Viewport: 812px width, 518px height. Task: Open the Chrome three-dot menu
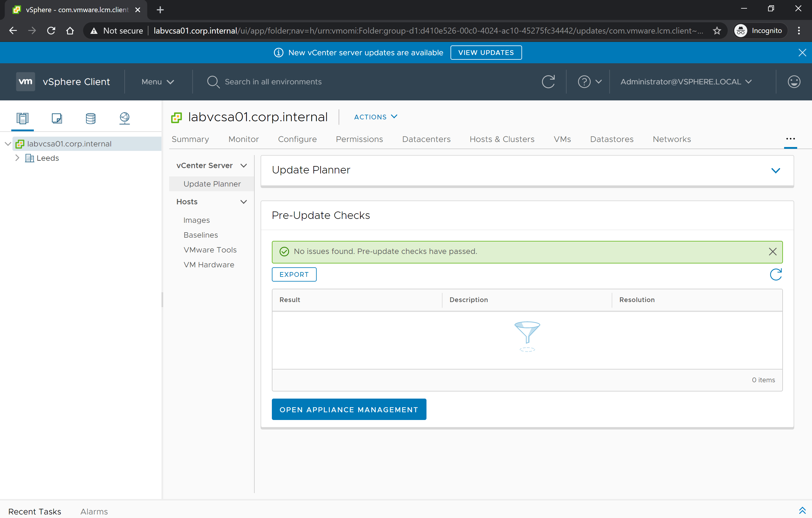coord(799,31)
